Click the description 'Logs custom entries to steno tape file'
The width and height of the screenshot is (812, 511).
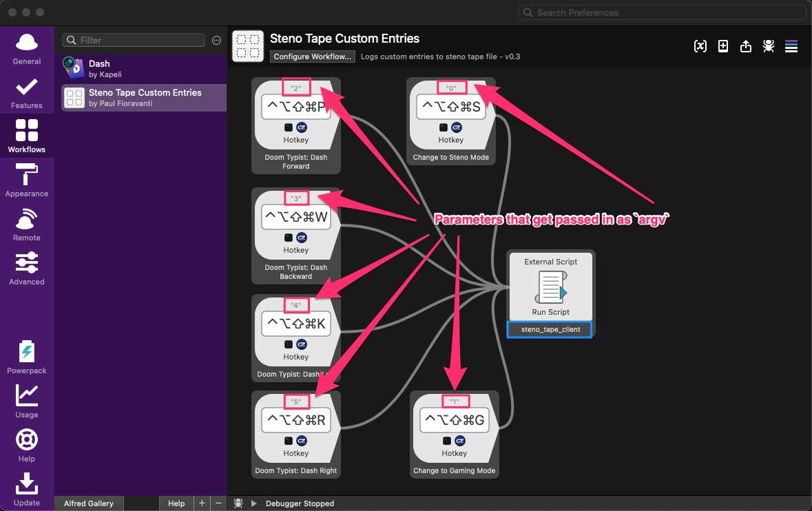pos(440,56)
